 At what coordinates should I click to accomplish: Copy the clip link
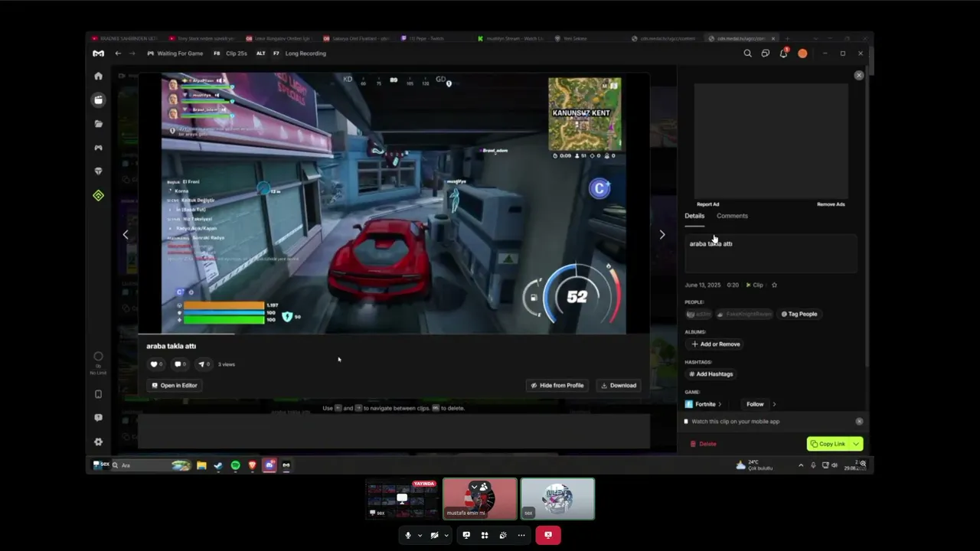tap(828, 444)
